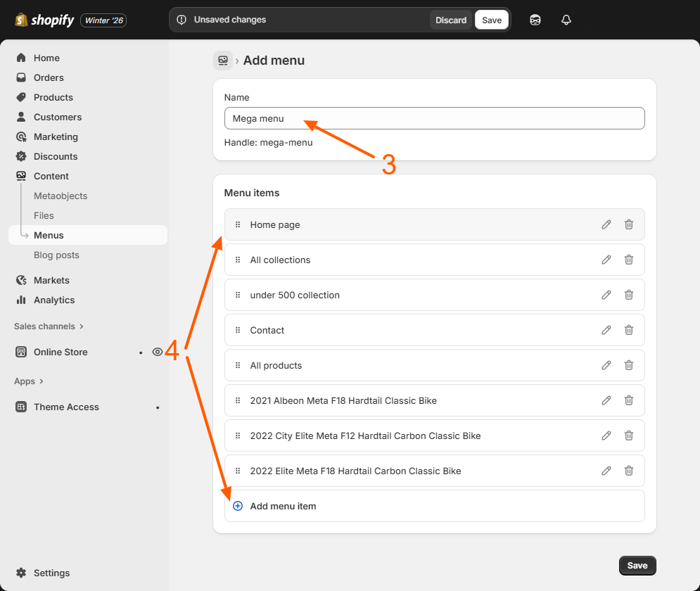Click drag handle of 2021 Albeon item

click(x=238, y=400)
